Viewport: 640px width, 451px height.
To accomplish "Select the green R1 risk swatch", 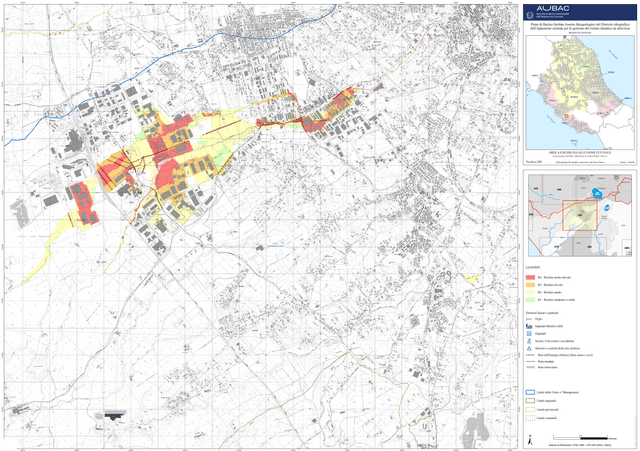I will 530,300.
